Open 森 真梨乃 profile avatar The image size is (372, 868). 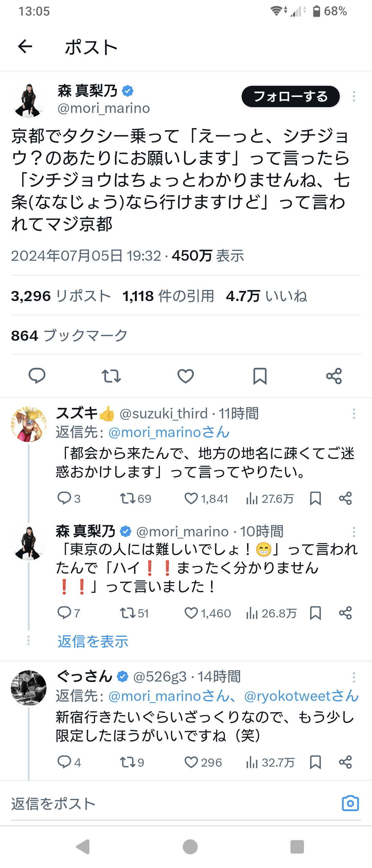[29, 101]
